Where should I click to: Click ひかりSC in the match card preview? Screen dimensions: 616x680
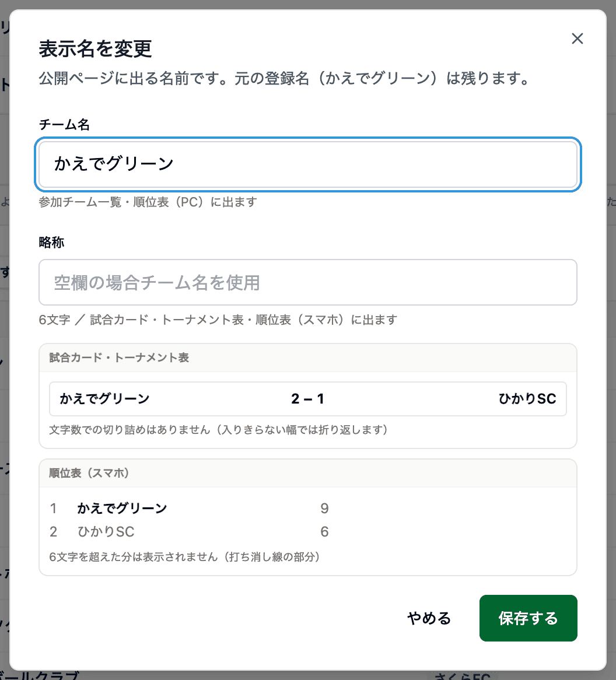[527, 398]
